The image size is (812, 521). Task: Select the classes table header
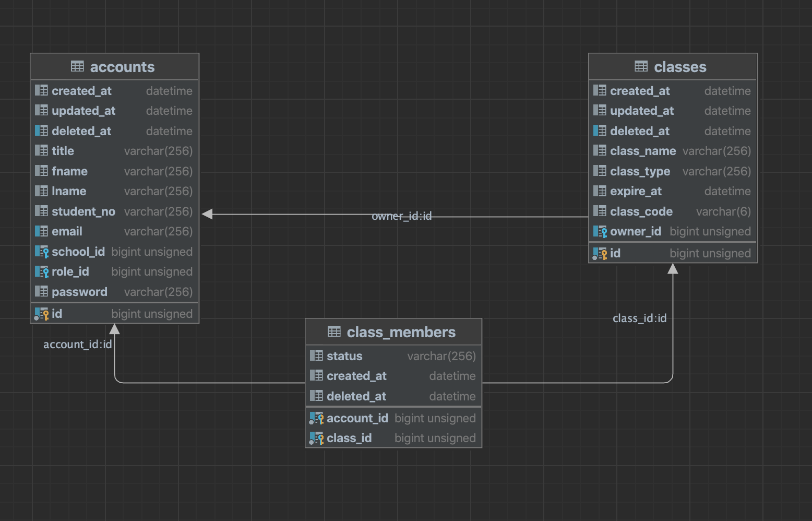tap(673, 66)
